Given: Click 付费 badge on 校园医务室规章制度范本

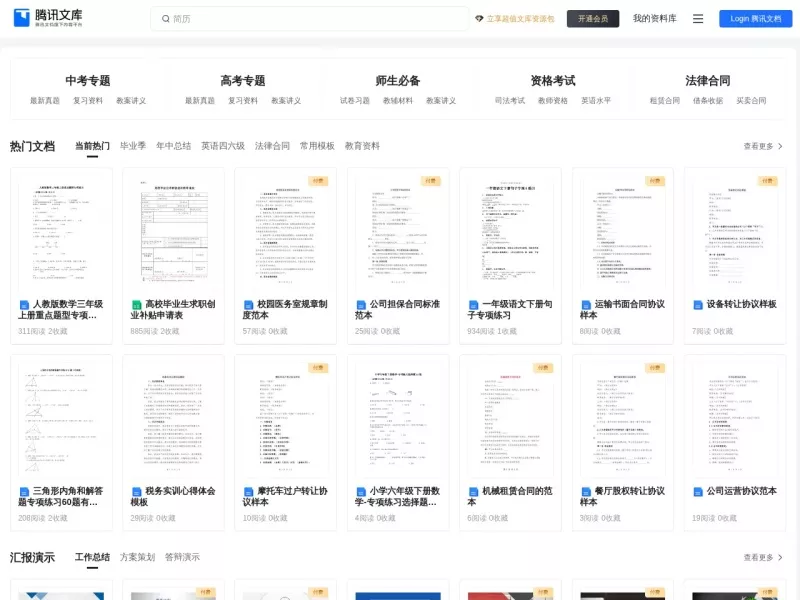Looking at the screenshot, I should [x=318, y=181].
